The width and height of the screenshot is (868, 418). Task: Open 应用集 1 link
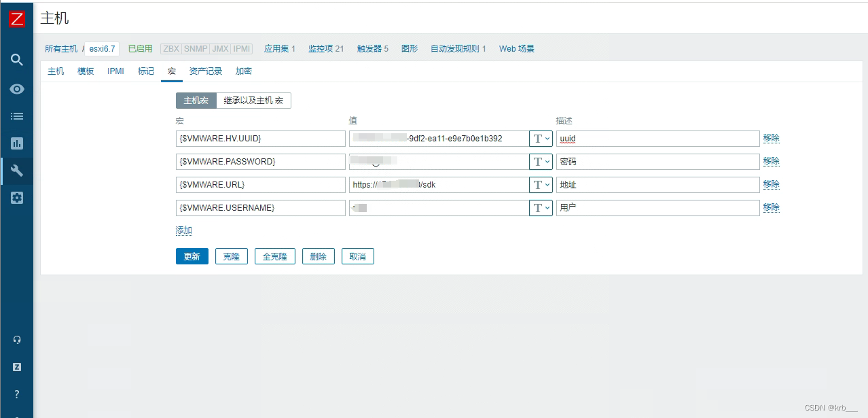[x=280, y=49]
